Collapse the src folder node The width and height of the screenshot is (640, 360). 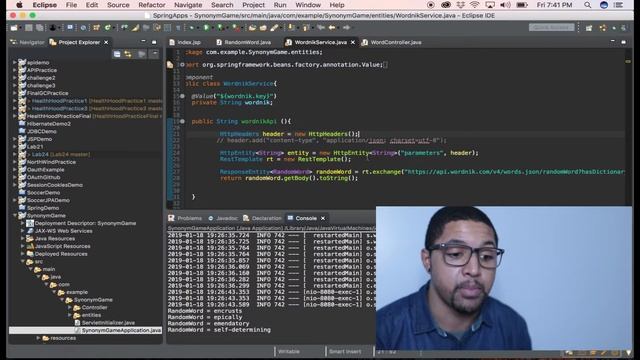pyautogui.click(x=22, y=261)
